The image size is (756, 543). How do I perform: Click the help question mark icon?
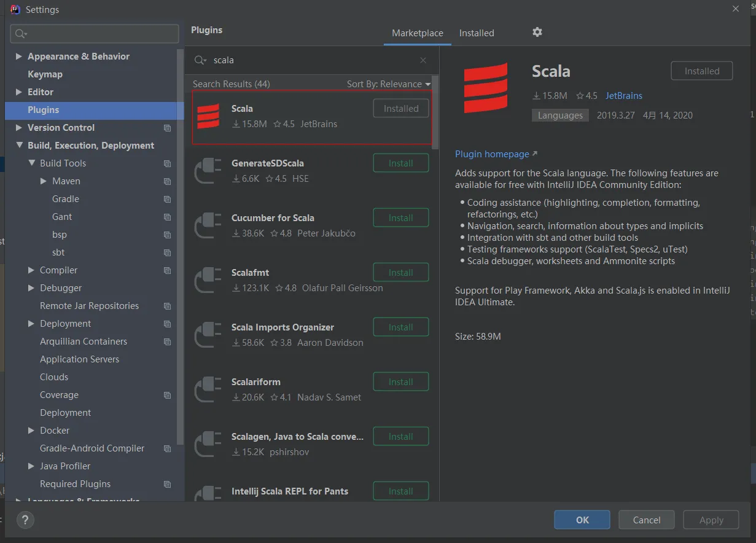pos(25,520)
